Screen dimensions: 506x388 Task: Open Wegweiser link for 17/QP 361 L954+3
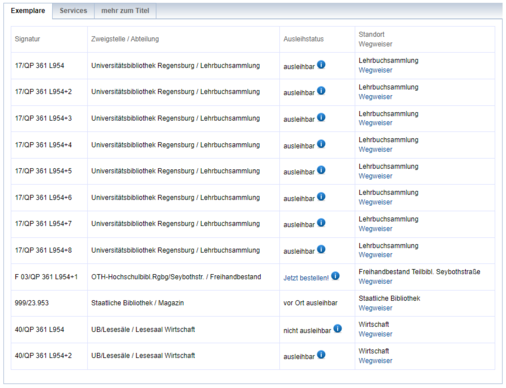375,123
